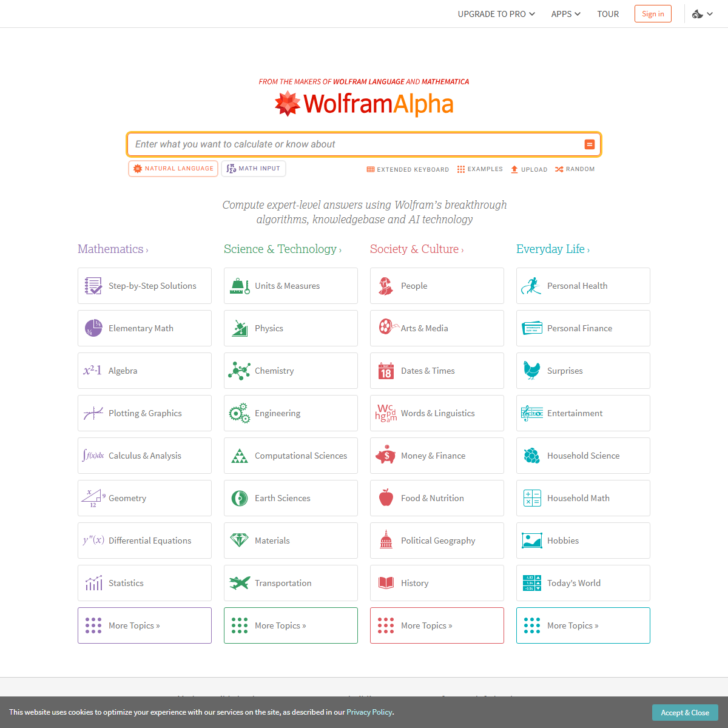Viewport: 728px width, 728px height.
Task: Open the Extended Keyboard
Action: pyautogui.click(x=408, y=169)
